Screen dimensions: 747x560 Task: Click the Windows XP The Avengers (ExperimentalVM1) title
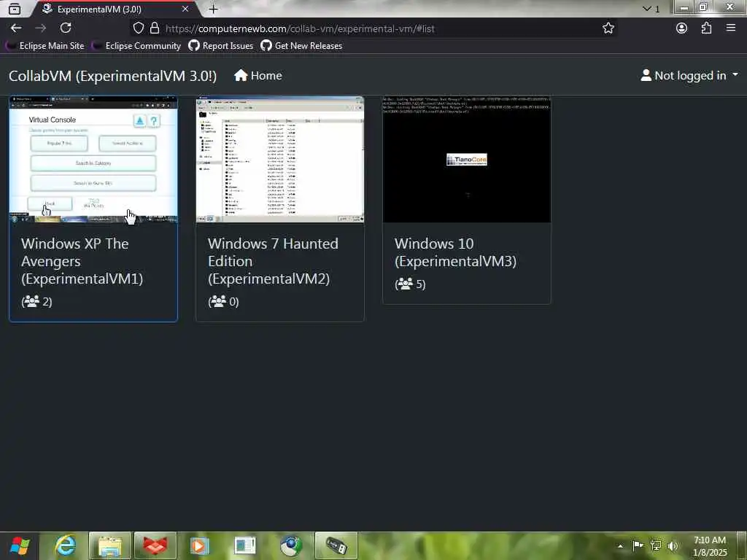[x=82, y=261]
